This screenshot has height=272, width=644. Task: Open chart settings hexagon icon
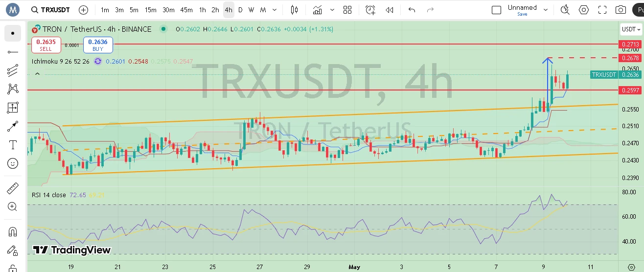coord(584,10)
